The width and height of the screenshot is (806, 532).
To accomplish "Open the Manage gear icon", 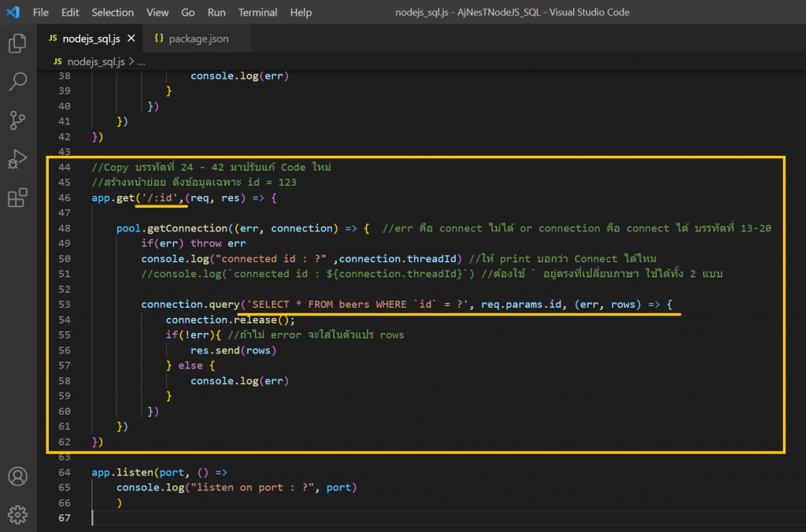I will pos(17,515).
